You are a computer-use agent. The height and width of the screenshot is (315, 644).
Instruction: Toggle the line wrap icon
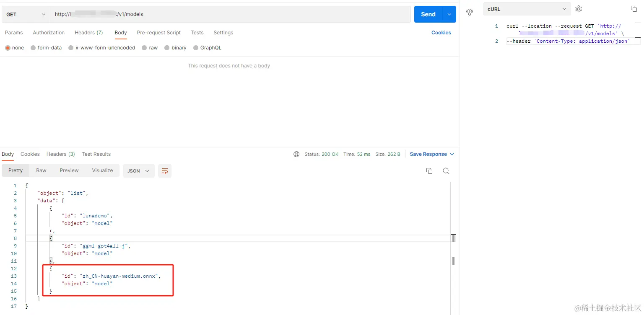pos(165,171)
